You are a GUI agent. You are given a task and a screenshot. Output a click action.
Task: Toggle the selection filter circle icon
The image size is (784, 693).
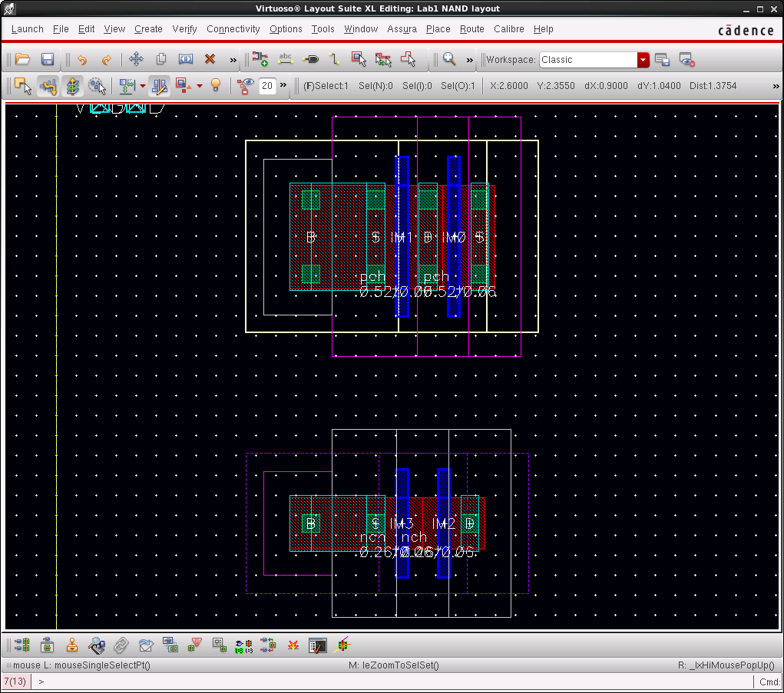97,86
